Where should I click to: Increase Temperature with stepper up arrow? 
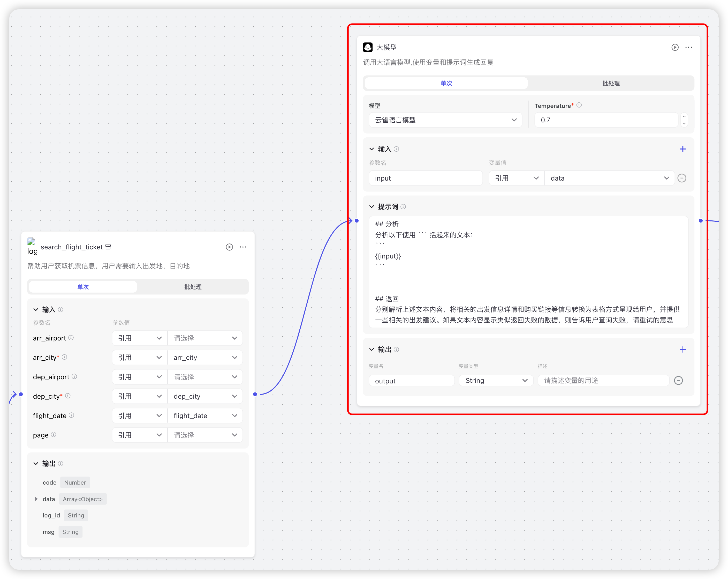pyautogui.click(x=684, y=116)
